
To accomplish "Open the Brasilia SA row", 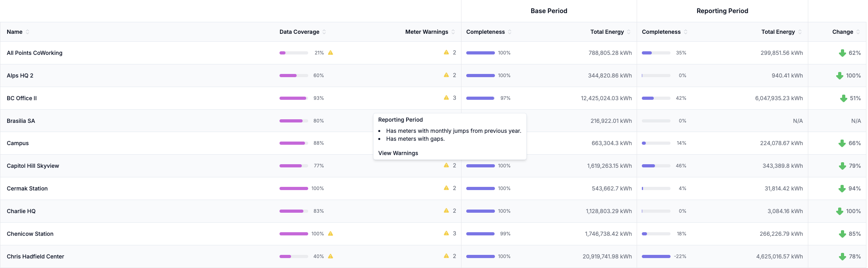I will [21, 121].
